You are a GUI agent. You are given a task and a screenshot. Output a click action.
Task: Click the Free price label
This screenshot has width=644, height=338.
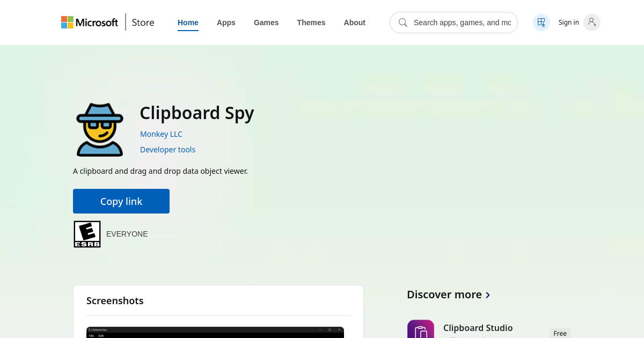[x=560, y=333]
